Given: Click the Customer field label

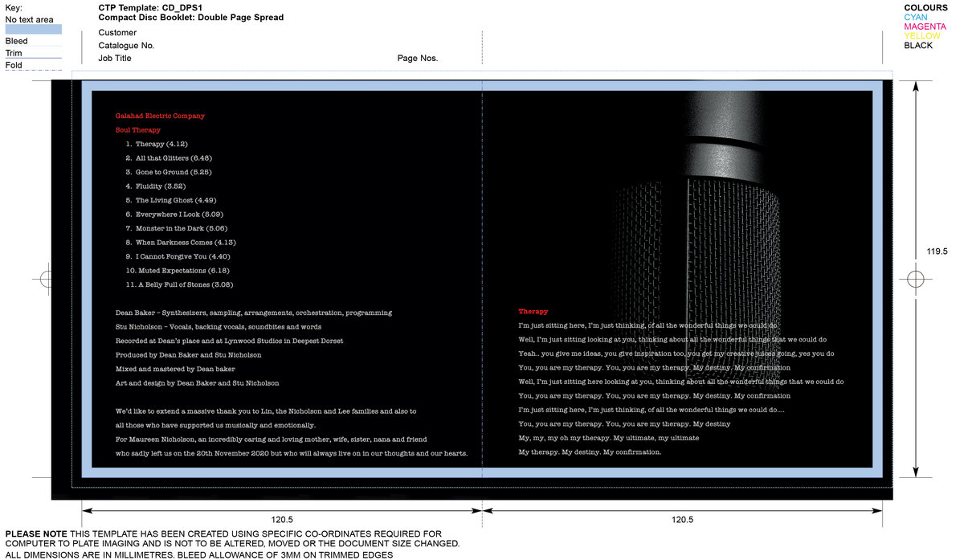Looking at the screenshot, I should (117, 33).
